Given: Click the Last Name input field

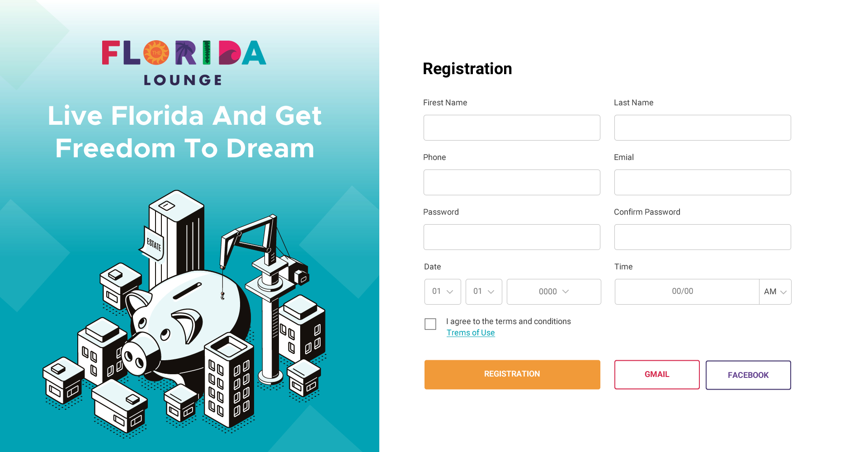Looking at the screenshot, I should point(702,127).
